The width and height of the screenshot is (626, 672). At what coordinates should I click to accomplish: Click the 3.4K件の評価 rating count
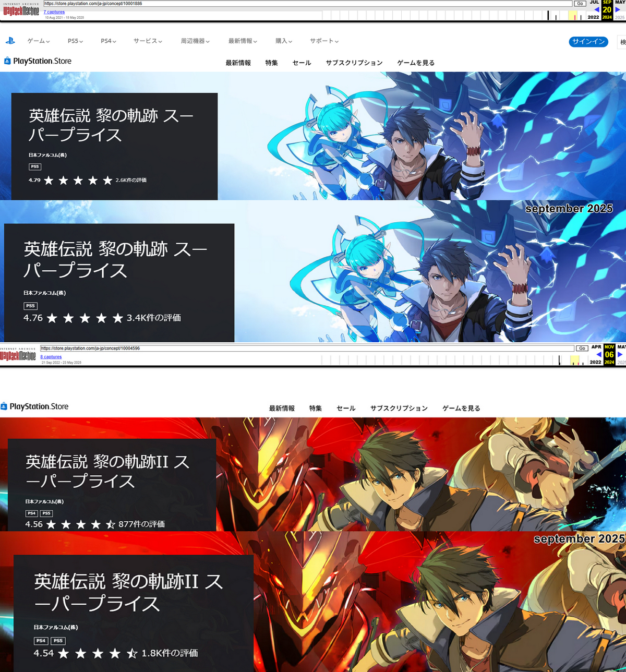point(154,318)
